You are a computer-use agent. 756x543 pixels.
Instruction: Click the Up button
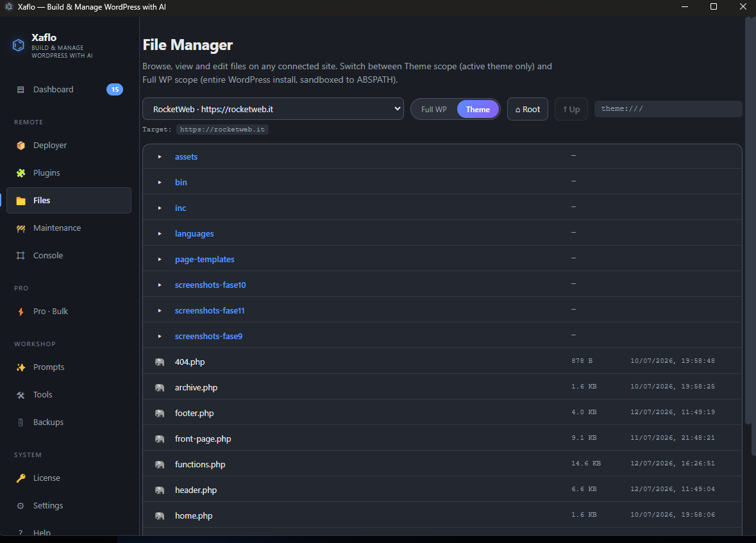[x=571, y=110]
